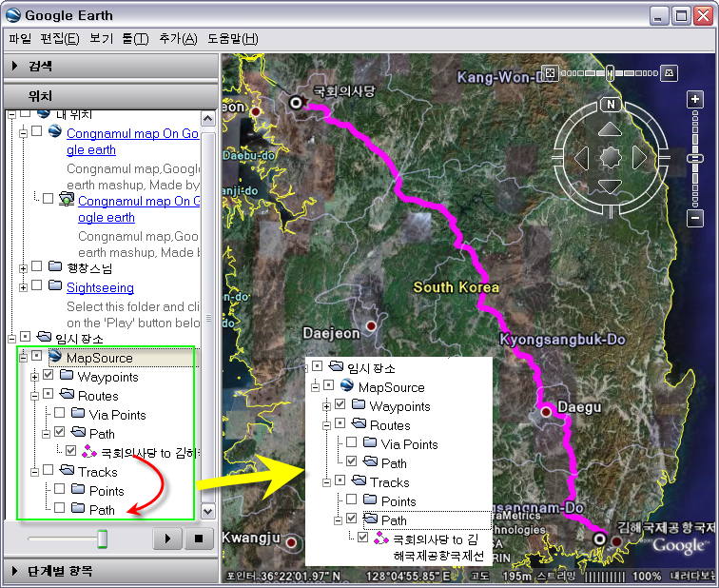Open the 편집(E) menu

[x=60, y=38]
